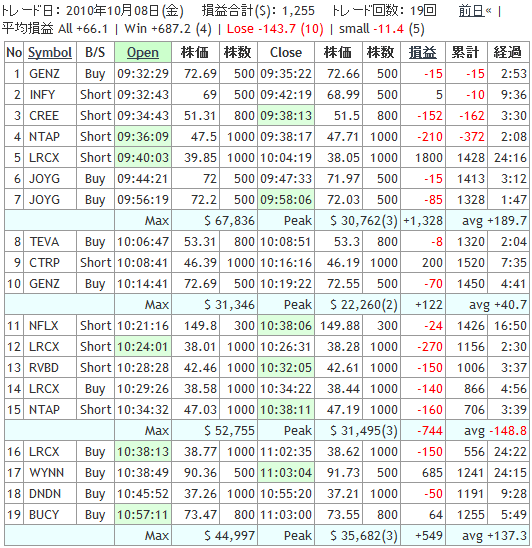Image resolution: width=532 pixels, height=548 pixels.
Task: Click the 685 profit value for WYNN
Action: click(x=432, y=473)
